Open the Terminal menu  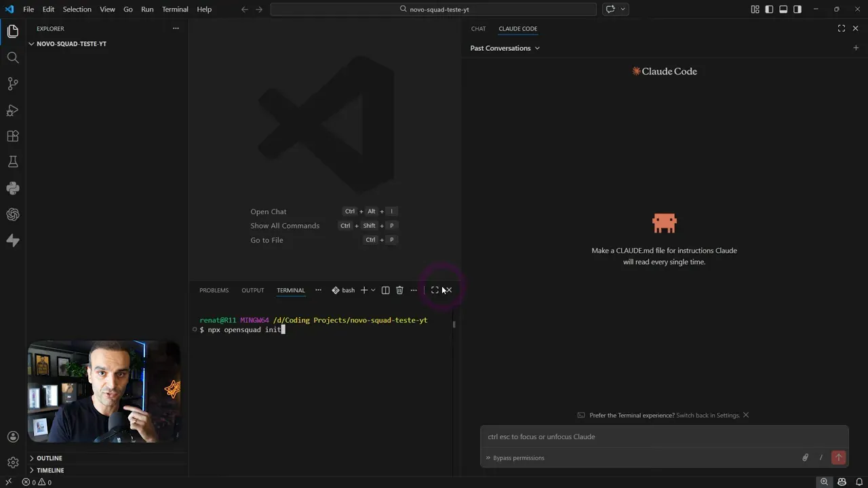174,9
